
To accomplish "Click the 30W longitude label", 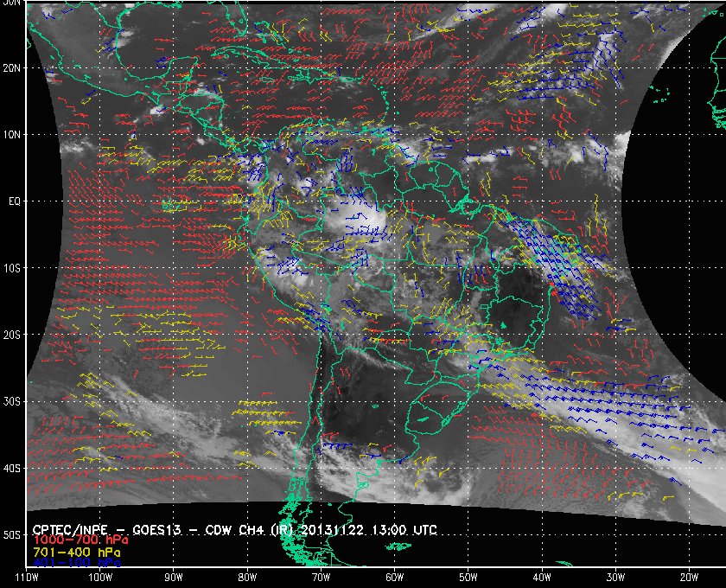I will (615, 578).
